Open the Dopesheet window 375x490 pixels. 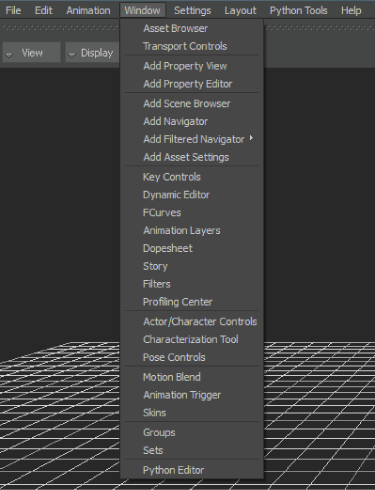tap(192, 248)
